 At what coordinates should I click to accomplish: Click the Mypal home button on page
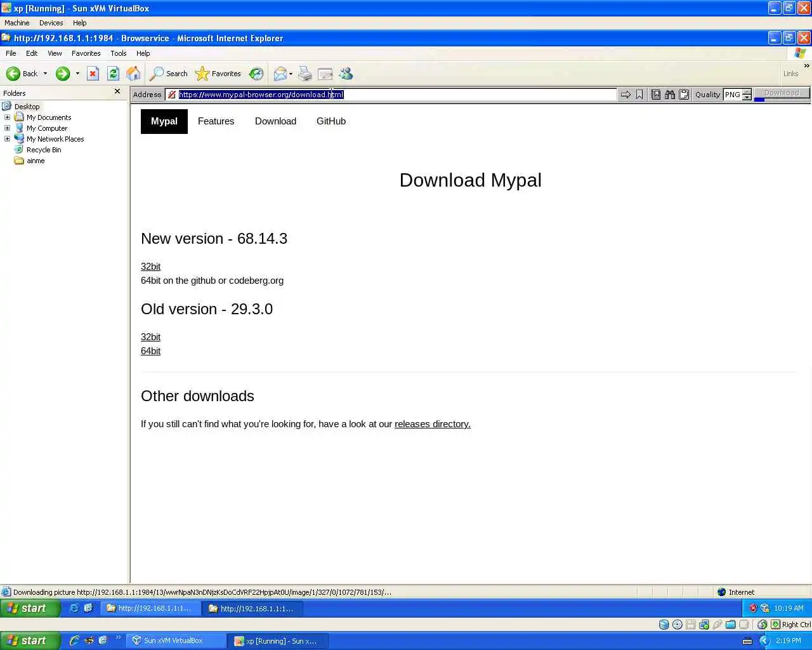click(x=164, y=121)
